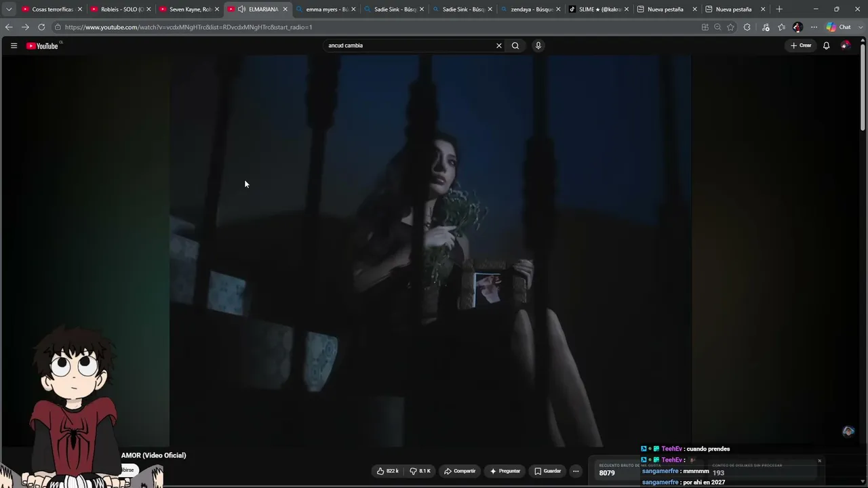Image resolution: width=868 pixels, height=488 pixels.
Task: Switch to the emma myers tab
Action: click(326, 9)
